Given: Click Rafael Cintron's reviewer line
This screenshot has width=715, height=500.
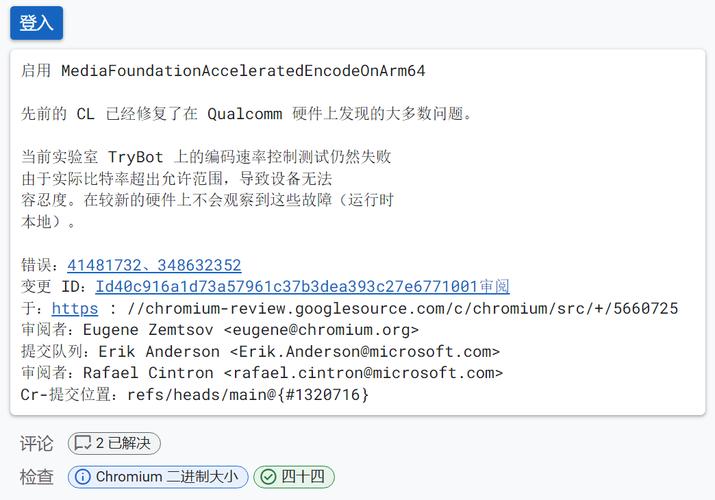Looking at the screenshot, I should coord(262,373).
